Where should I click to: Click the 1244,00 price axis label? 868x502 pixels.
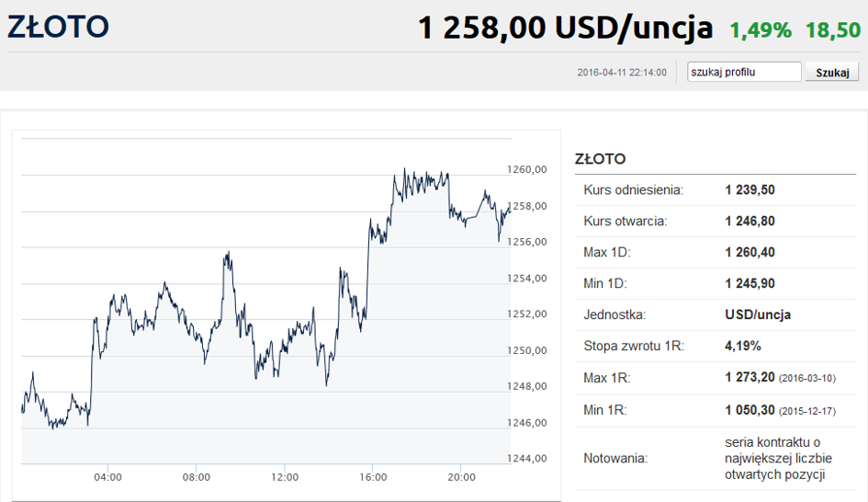[x=527, y=458]
